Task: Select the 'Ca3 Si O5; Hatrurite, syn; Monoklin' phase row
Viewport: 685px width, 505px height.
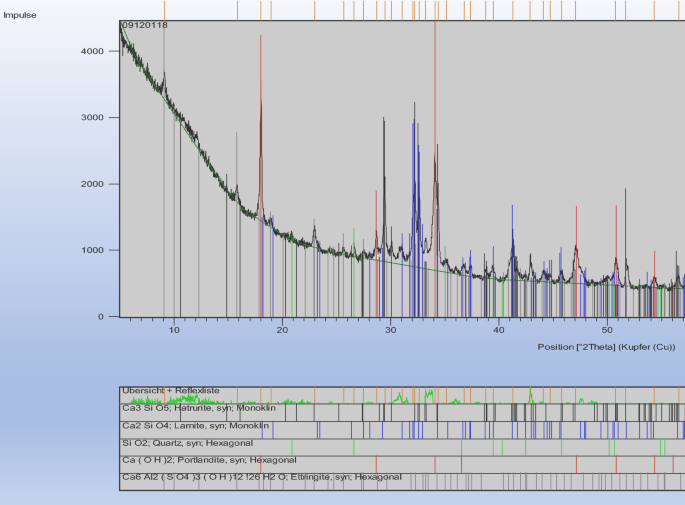Action: (402, 412)
